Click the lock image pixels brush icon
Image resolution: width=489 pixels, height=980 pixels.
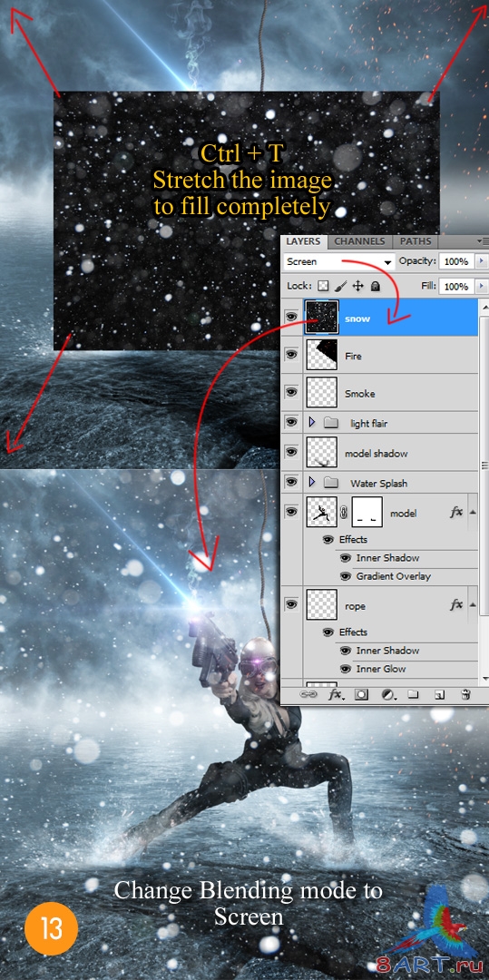340,286
